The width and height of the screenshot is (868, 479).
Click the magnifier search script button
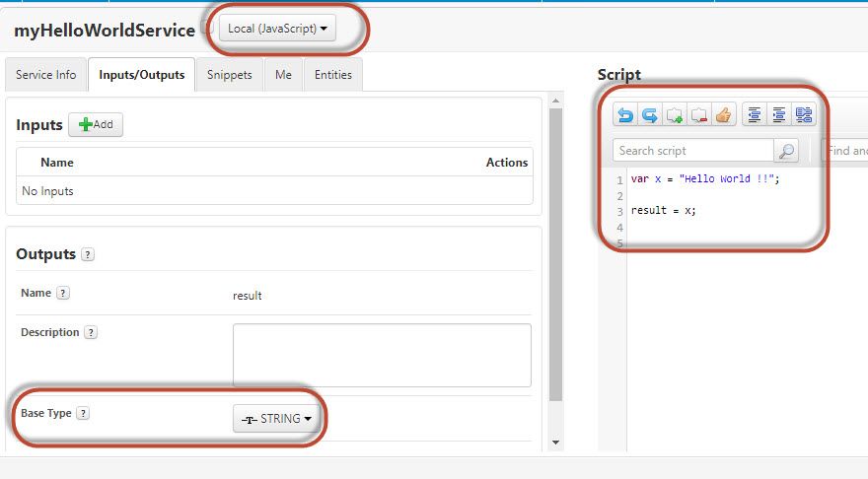pyautogui.click(x=786, y=151)
